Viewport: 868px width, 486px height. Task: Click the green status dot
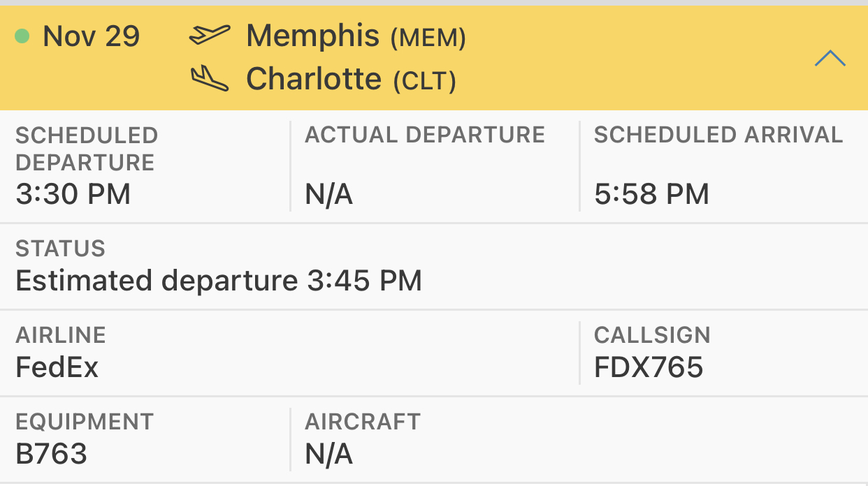point(22,36)
